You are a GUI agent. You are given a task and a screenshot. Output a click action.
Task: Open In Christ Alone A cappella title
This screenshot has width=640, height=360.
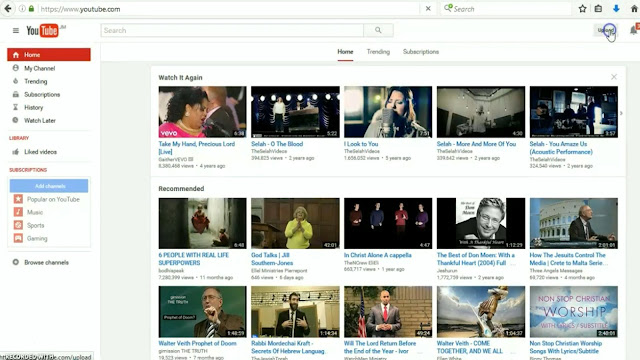coord(378,255)
